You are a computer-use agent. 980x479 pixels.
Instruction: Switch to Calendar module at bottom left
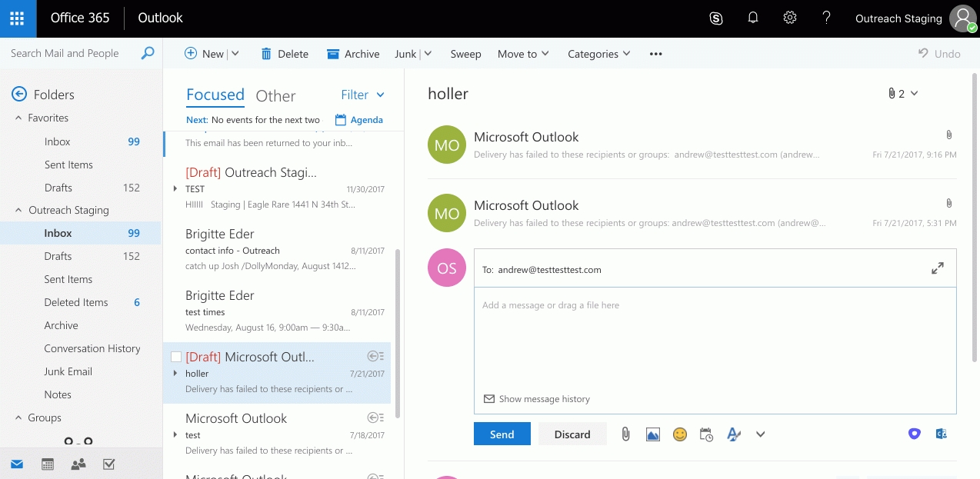[48, 464]
